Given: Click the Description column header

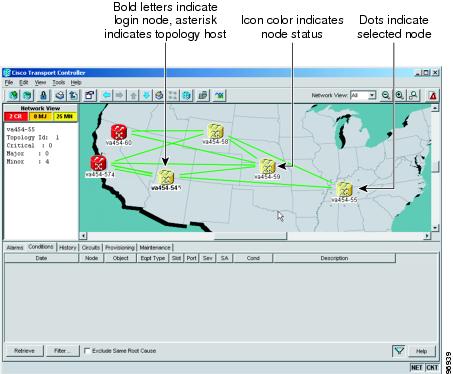Looking at the screenshot, I should pyautogui.click(x=334, y=258).
